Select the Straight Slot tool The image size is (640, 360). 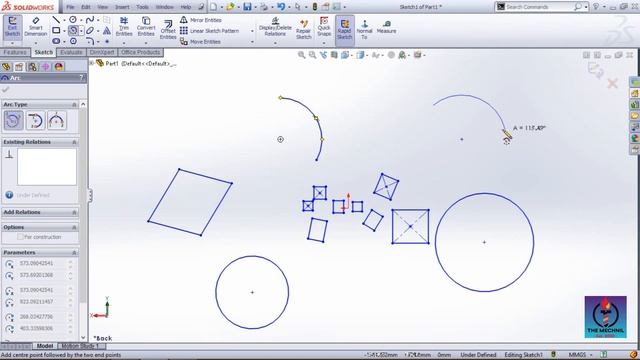(56, 41)
